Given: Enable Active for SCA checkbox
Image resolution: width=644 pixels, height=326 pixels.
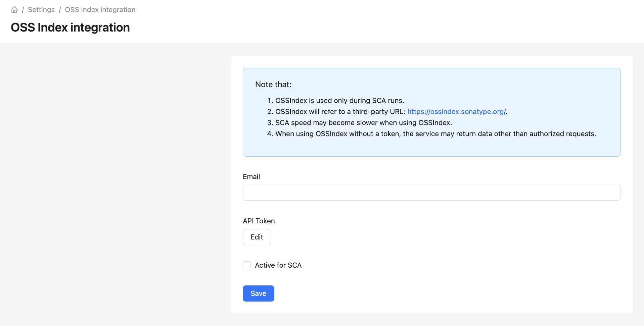Looking at the screenshot, I should tap(247, 265).
